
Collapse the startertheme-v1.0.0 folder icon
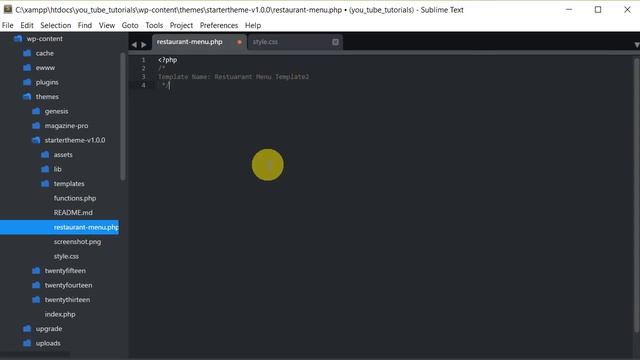click(36, 140)
